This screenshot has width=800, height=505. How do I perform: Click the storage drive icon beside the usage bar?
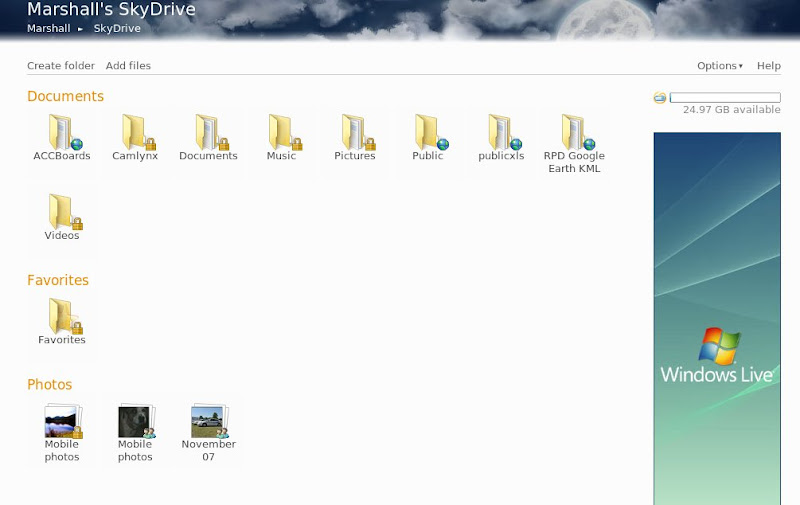[660, 97]
